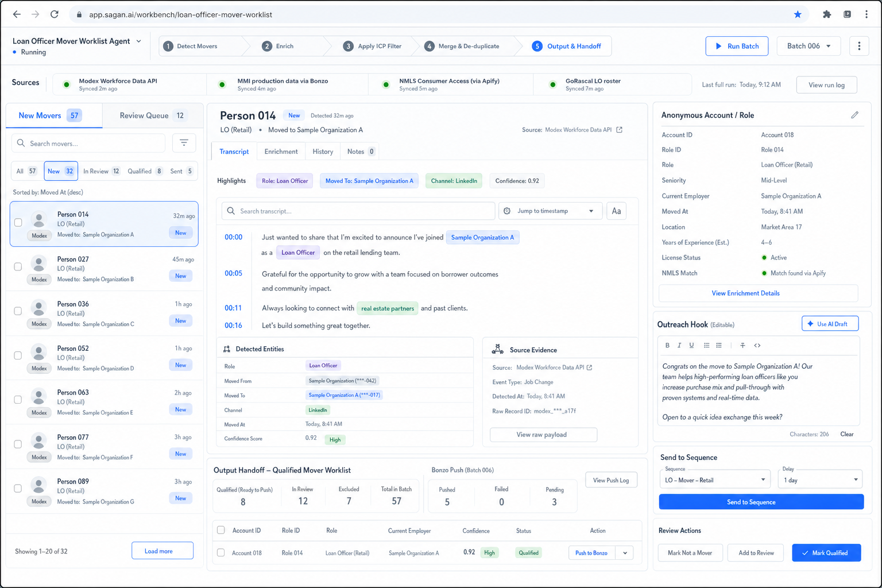Check the Person 052 checkbox

tap(18, 355)
